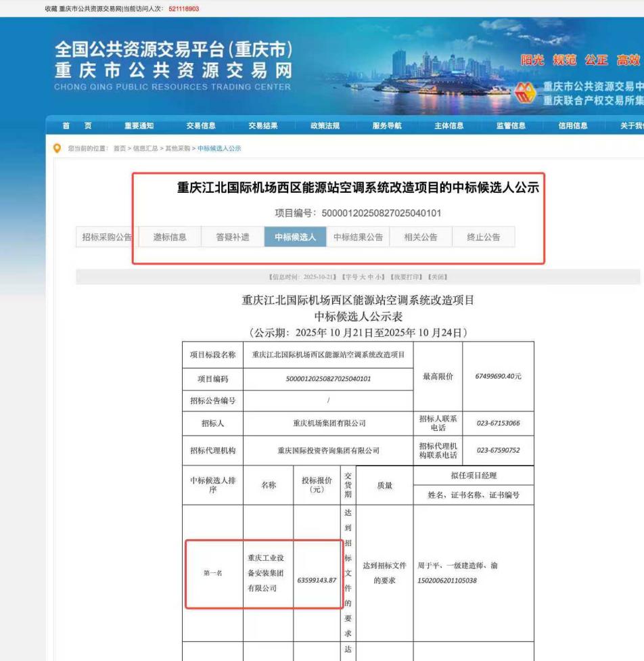Click the exchange center logo emblem
The image size is (644, 661).
pos(525,93)
